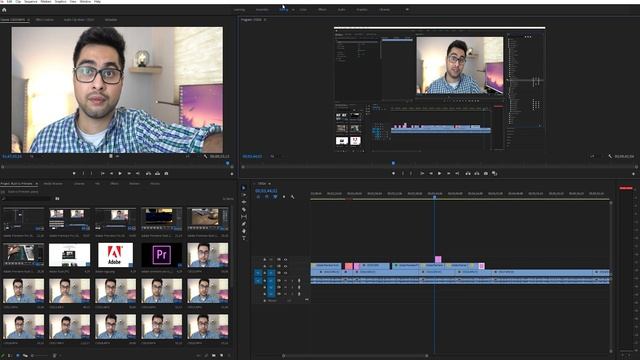Screen dimensions: 640x360
Task: Select the Type tool
Action: pyautogui.click(x=244, y=238)
